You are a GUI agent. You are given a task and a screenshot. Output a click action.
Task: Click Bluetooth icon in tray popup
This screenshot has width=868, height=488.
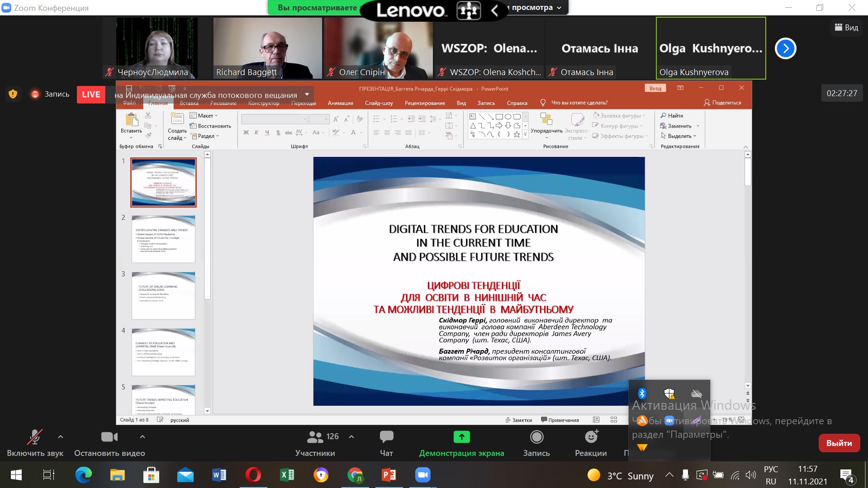[x=642, y=393]
